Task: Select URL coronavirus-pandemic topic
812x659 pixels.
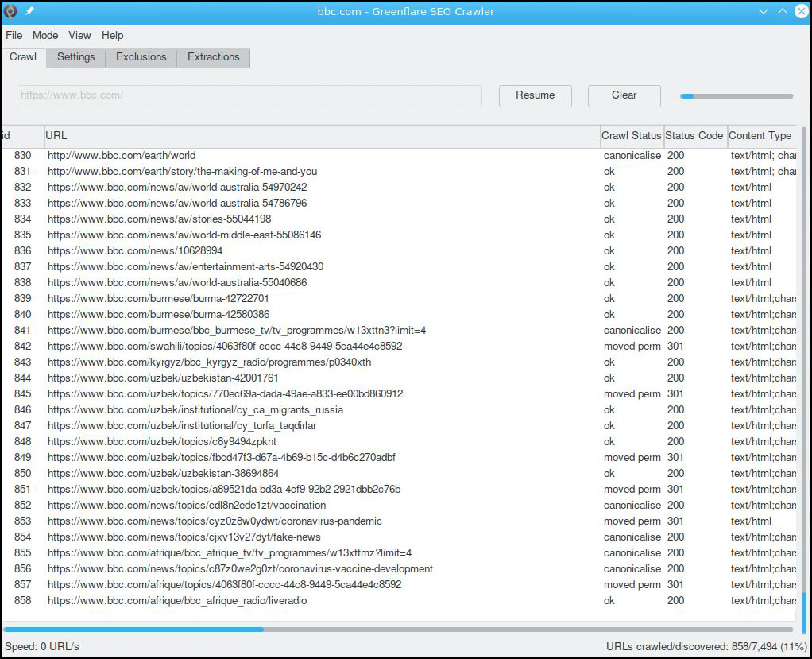Action: (215, 521)
